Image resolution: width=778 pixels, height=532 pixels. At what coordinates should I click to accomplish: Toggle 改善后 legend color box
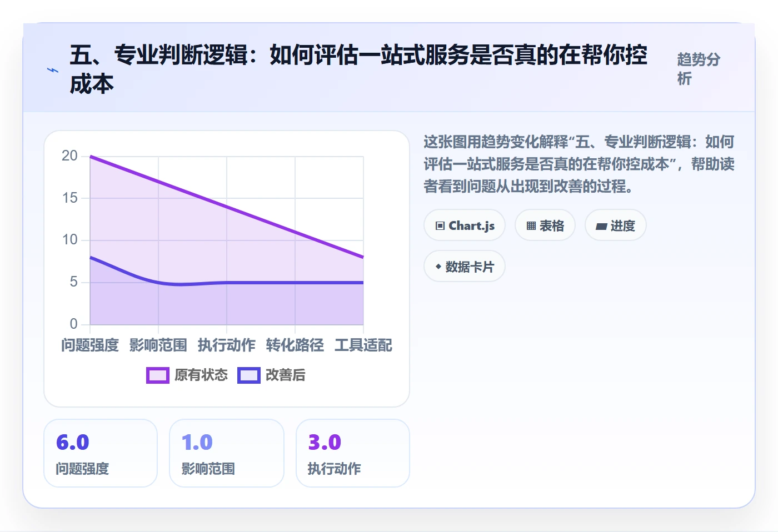tap(248, 375)
